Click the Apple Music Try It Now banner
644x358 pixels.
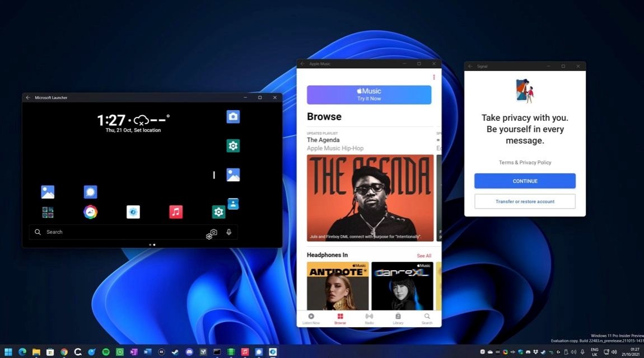(369, 95)
